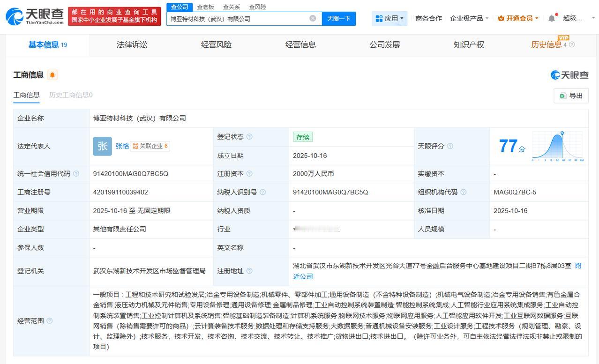Select the 查老板 search mode tab
This screenshot has width=599, height=364.
click(205, 7)
